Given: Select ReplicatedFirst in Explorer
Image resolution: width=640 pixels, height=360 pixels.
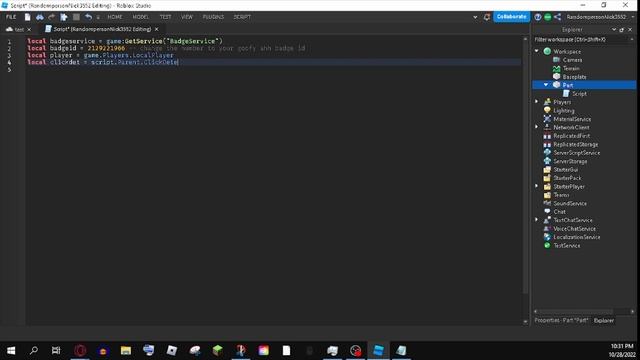Looking at the screenshot, I should click(x=571, y=136).
